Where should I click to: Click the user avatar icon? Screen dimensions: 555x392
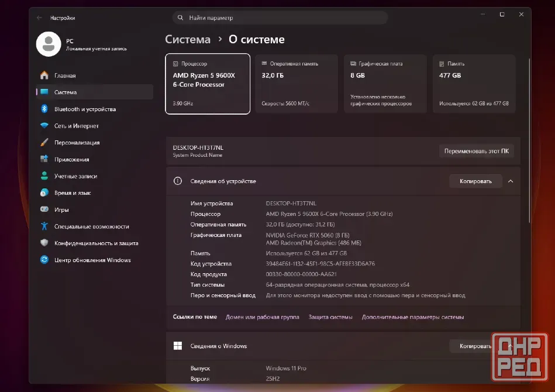pos(49,44)
